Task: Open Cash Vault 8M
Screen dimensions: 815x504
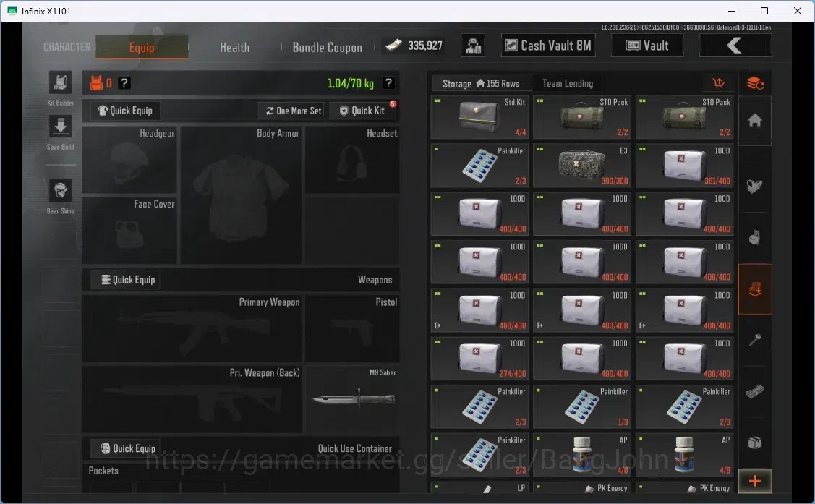Action: pos(548,46)
